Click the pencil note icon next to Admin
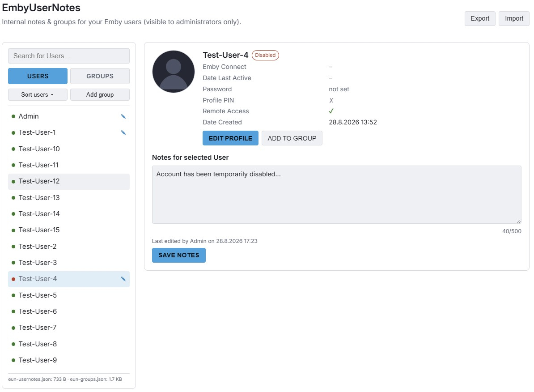 tap(123, 117)
